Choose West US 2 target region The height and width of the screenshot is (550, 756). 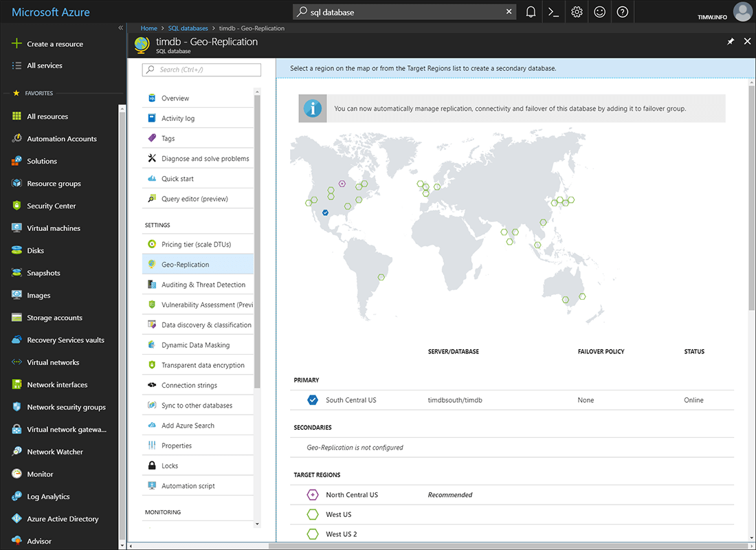point(341,534)
